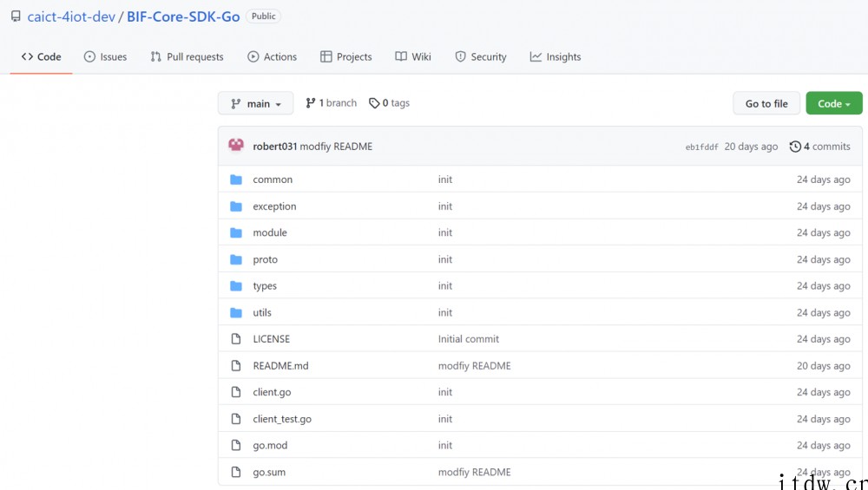
Task: Open the proto folder name
Action: (265, 259)
